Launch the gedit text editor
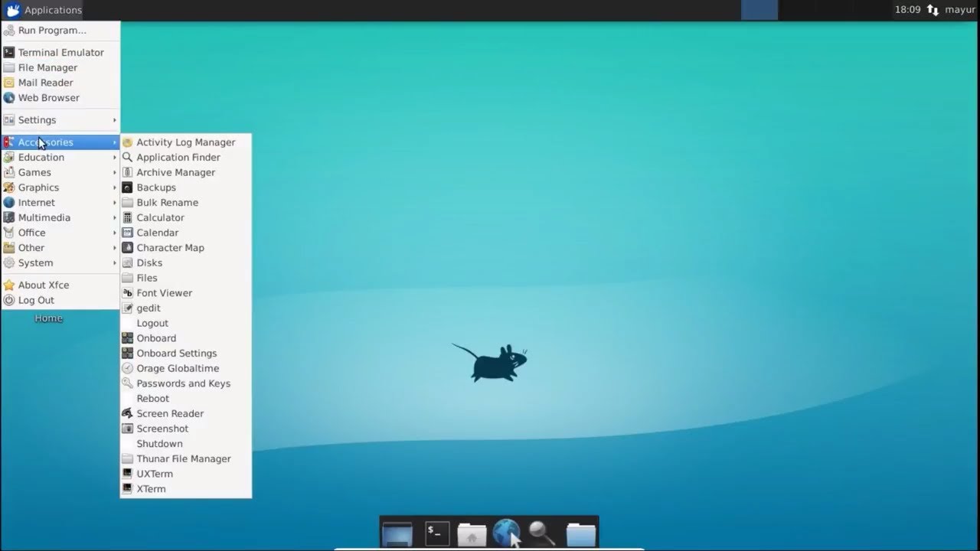Screen dimensions: 980x551 pos(186,308)
